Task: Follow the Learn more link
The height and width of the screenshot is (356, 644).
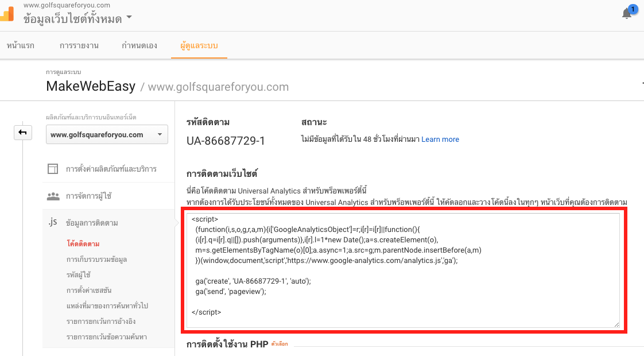Action: (x=440, y=140)
